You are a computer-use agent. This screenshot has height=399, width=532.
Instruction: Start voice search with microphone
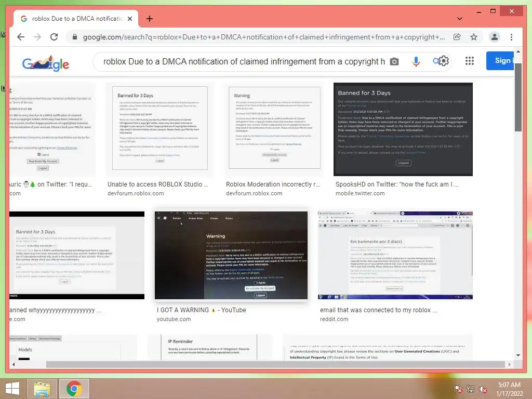(416, 61)
